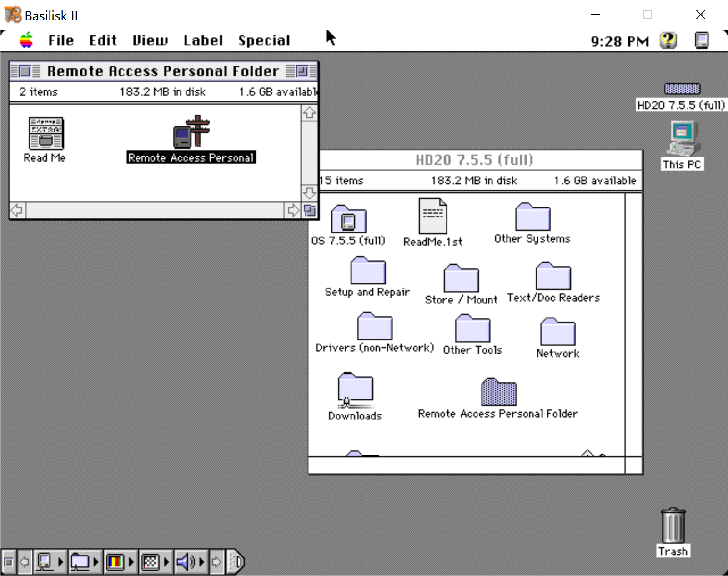Select the HD20 7.5.5 (full) disk on desktop
This screenshot has width=728, height=576.
click(682, 89)
